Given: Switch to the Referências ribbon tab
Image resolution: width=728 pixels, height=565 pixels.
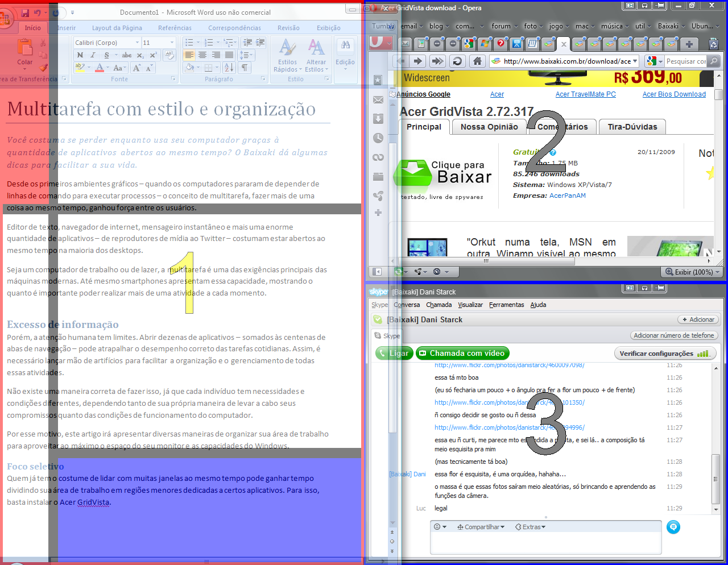Looking at the screenshot, I should tap(175, 28).
